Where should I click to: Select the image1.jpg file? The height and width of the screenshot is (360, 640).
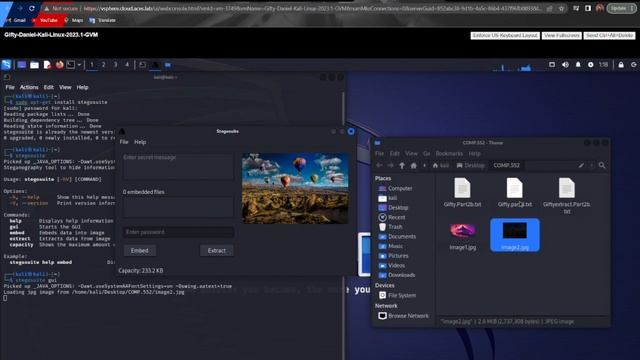click(x=462, y=236)
